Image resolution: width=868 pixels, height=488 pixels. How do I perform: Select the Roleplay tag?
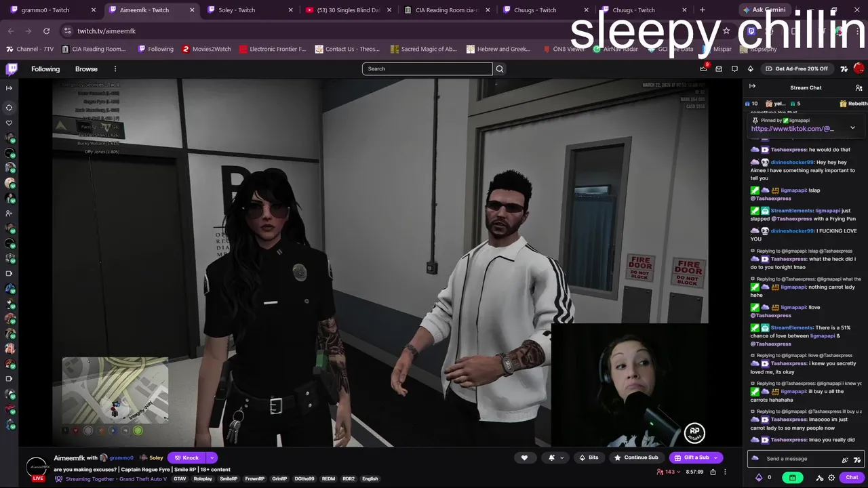click(203, 479)
